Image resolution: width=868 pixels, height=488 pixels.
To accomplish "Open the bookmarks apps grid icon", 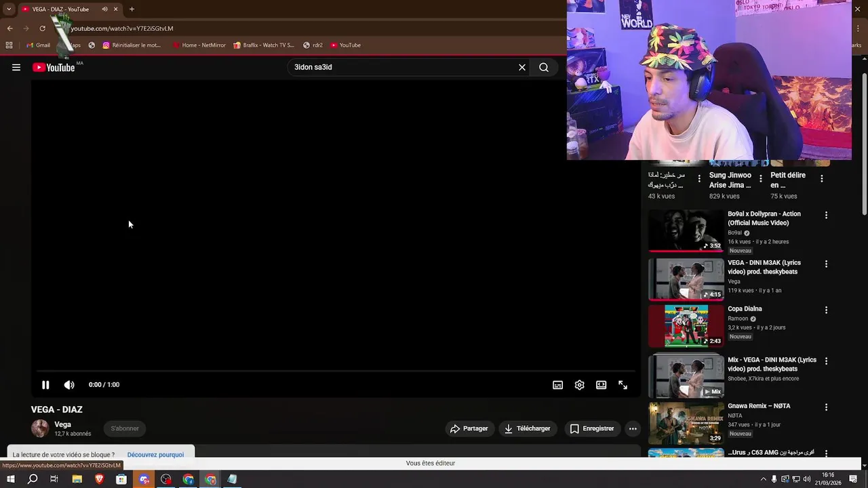I will pos(9,45).
